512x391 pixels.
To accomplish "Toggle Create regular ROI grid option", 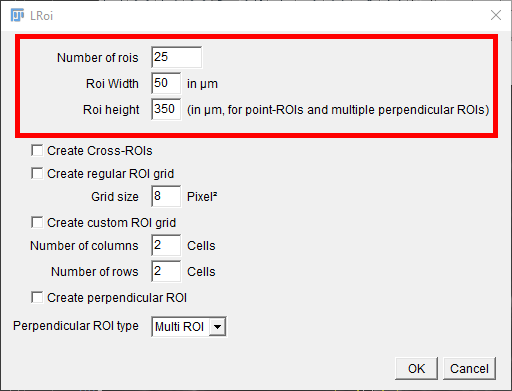I will [x=37, y=173].
